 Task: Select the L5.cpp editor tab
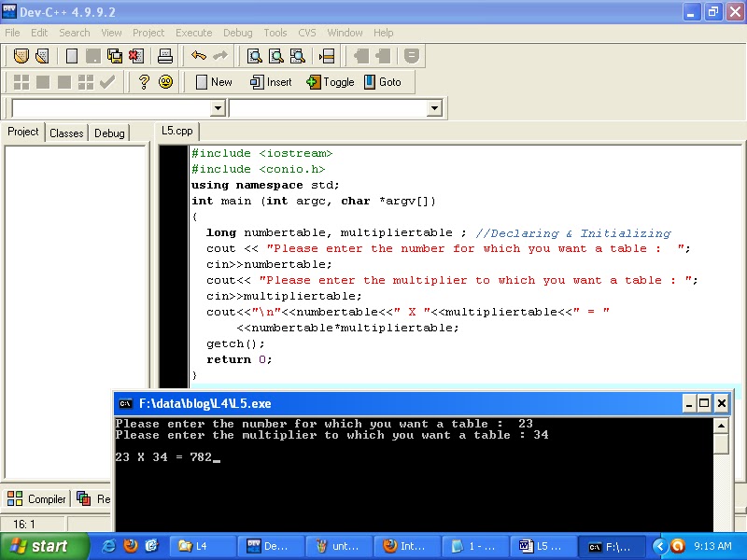coord(177,131)
